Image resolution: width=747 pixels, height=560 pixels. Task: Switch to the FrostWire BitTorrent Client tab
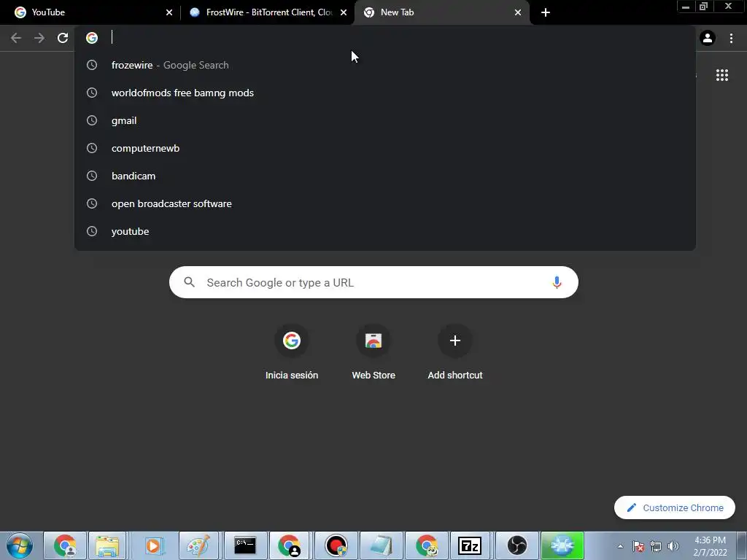pos(267,12)
